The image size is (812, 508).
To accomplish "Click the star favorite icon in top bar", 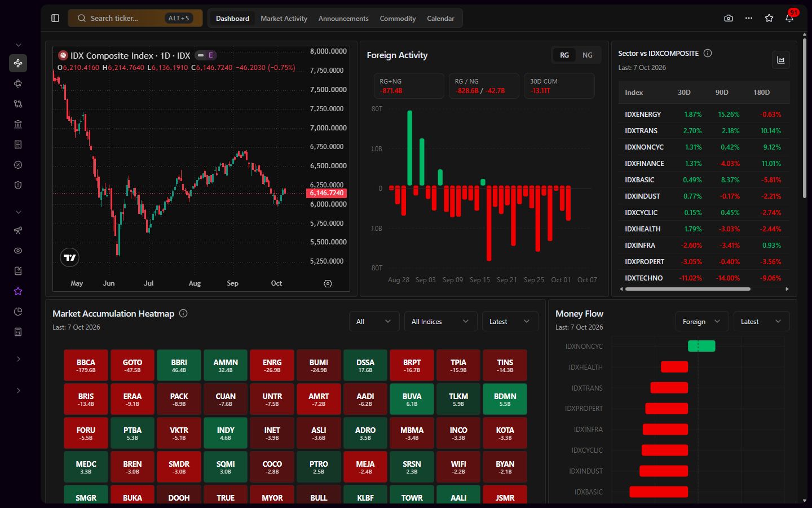I will tap(769, 18).
